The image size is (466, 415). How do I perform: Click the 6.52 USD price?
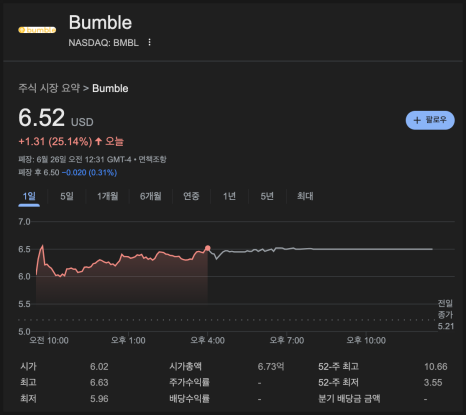pos(56,118)
